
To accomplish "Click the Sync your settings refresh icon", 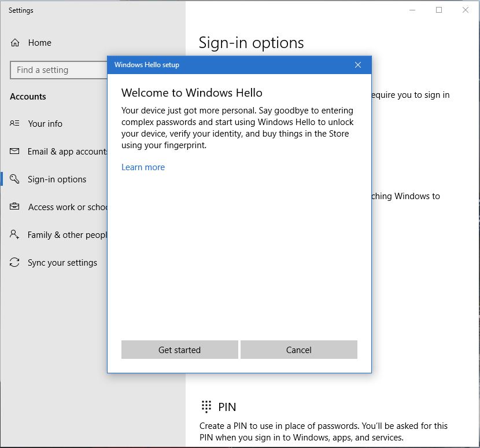I will point(13,262).
